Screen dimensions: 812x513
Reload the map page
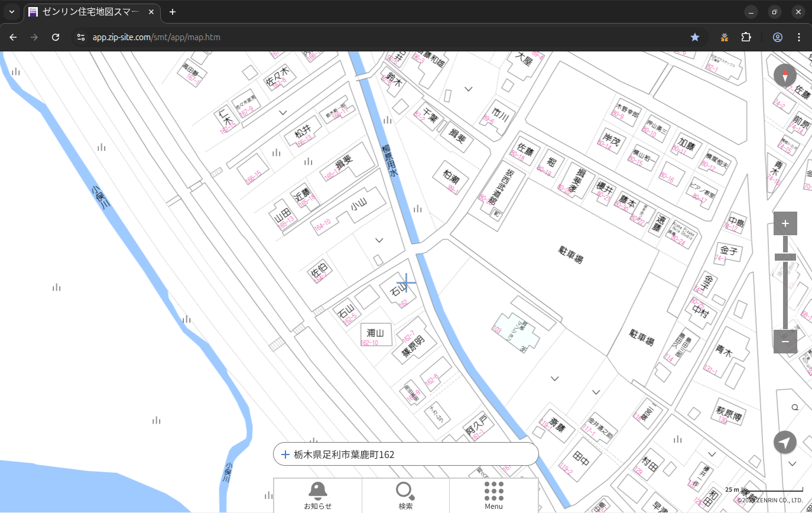(x=56, y=37)
